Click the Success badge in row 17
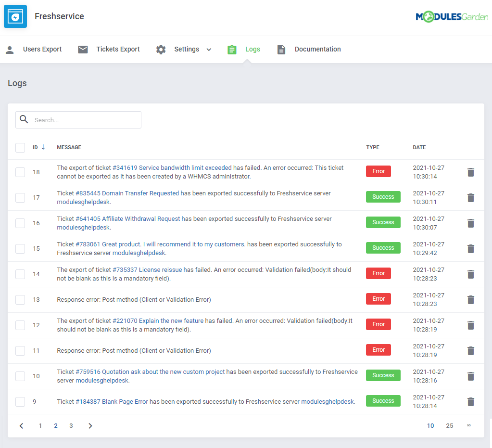This screenshot has height=448, width=492. pyautogui.click(x=383, y=197)
